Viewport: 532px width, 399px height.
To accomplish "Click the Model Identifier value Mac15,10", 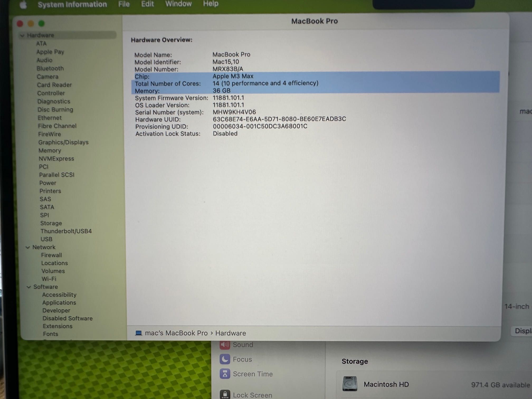I will [x=226, y=62].
